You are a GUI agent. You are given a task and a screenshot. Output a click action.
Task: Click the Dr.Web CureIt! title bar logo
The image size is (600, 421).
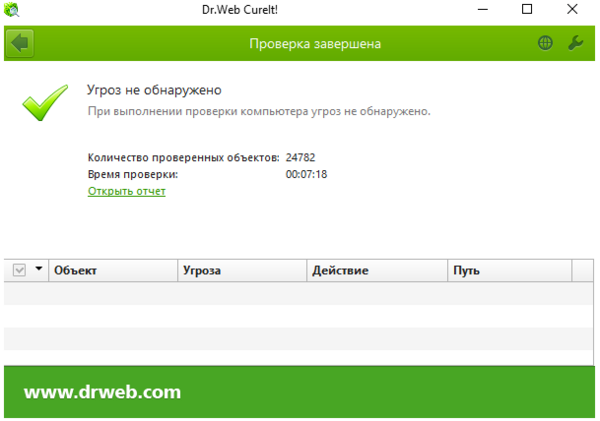[x=11, y=9]
